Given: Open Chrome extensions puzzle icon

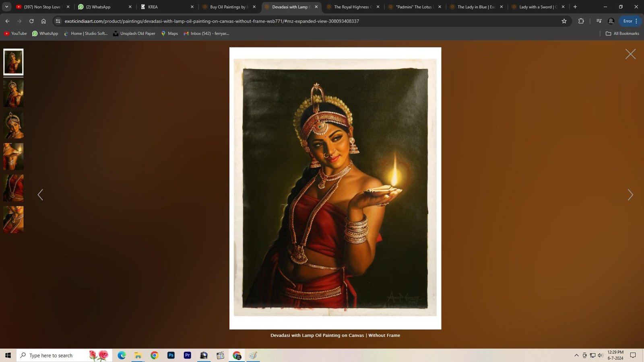Looking at the screenshot, I should coord(581,21).
